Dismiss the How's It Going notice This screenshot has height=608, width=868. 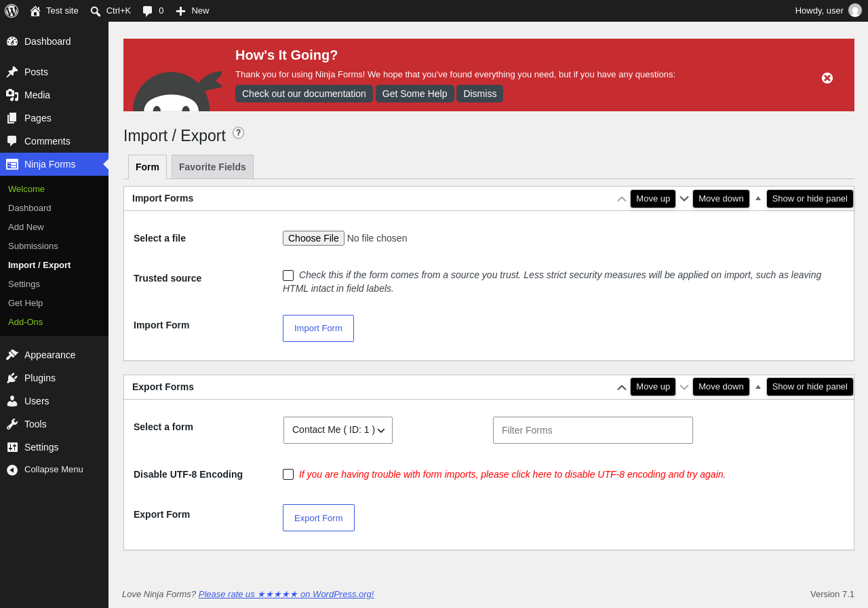[480, 94]
